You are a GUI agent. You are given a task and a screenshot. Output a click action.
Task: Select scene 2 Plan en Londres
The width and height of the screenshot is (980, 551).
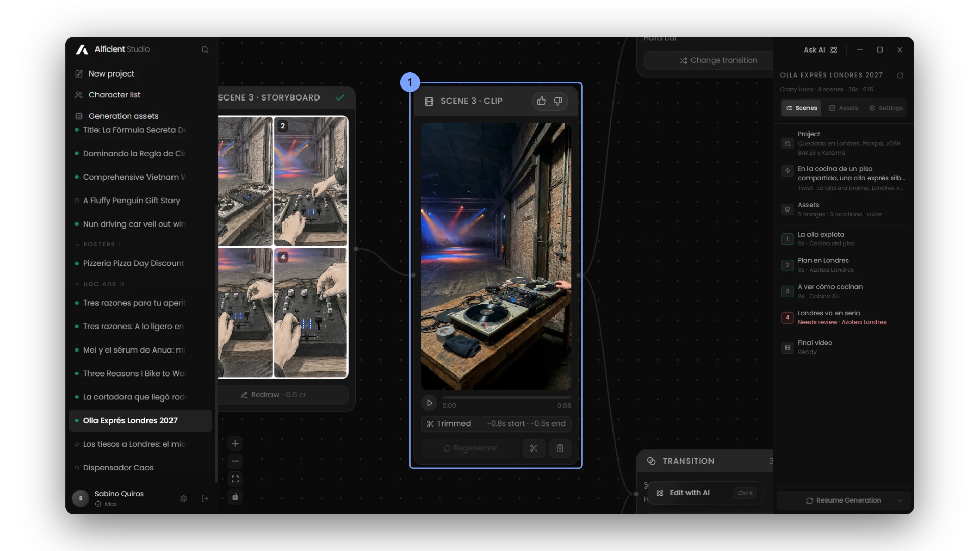[843, 265]
